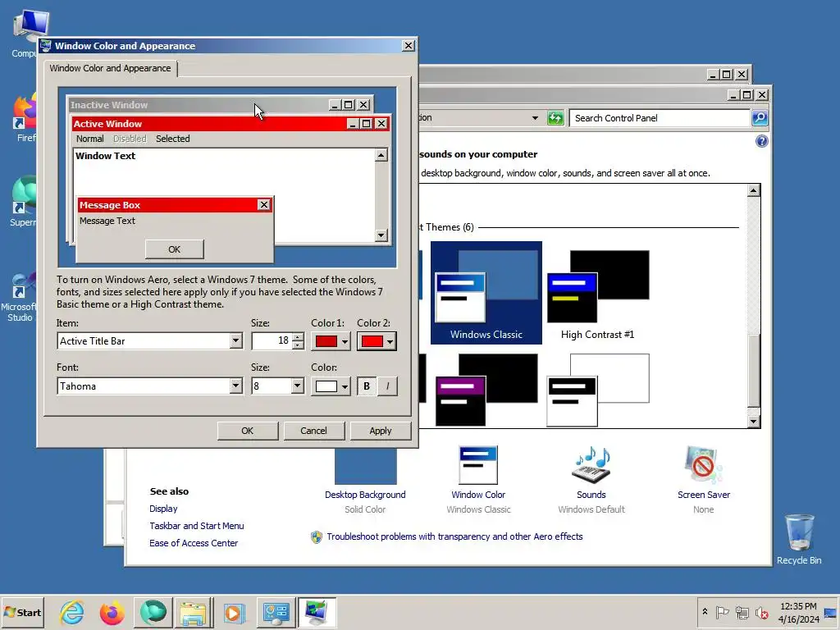Image resolution: width=840 pixels, height=630 pixels.
Task: Select the white high contrast theme thumbnail
Action: pos(598,390)
